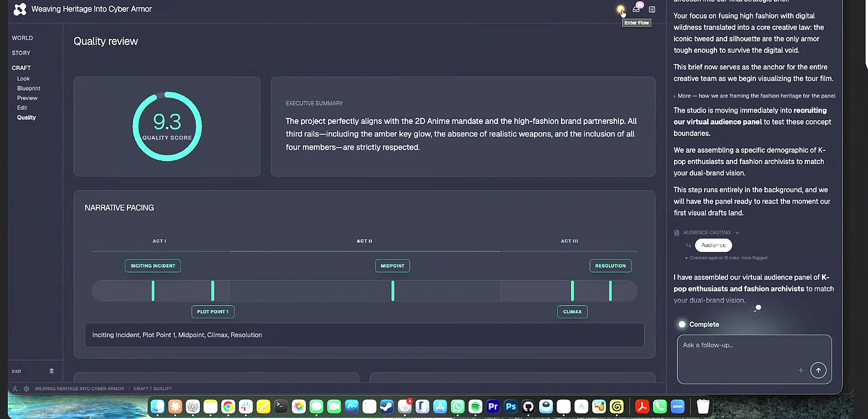Launch Spotify from the dock
Image resolution: width=868 pixels, height=419 pixels.
coord(475,406)
